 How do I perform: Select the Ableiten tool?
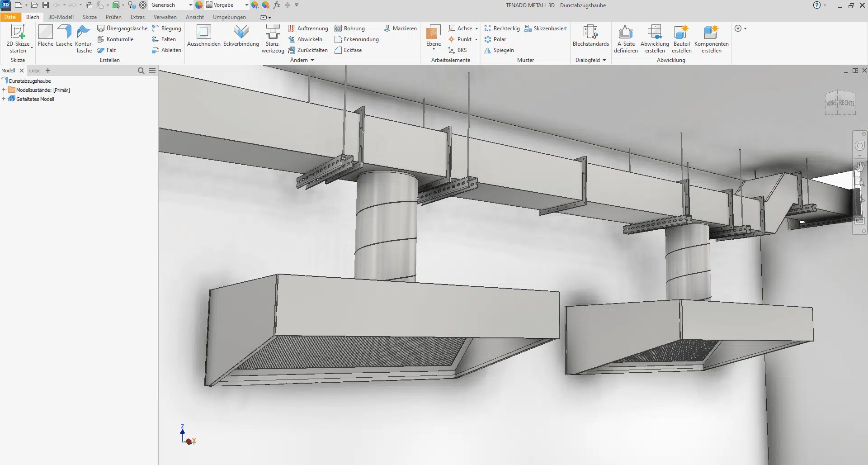(166, 50)
